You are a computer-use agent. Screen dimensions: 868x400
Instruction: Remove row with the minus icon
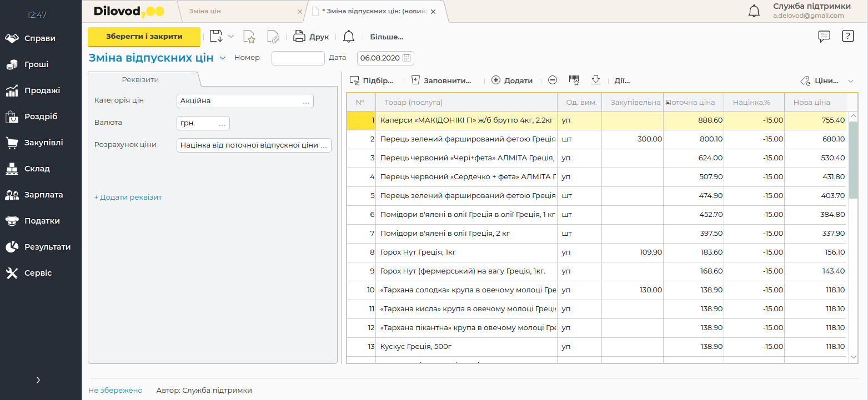[x=553, y=80]
